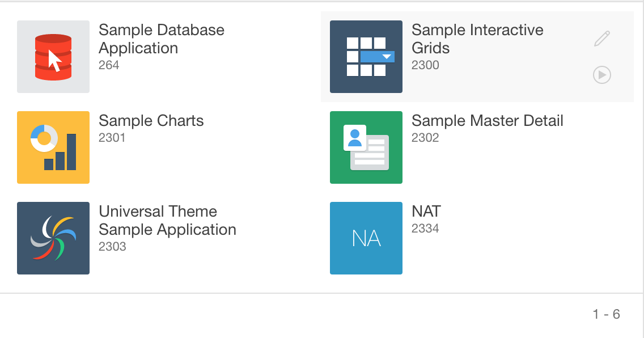Click application ID 2301
644x338 pixels.
[112, 138]
